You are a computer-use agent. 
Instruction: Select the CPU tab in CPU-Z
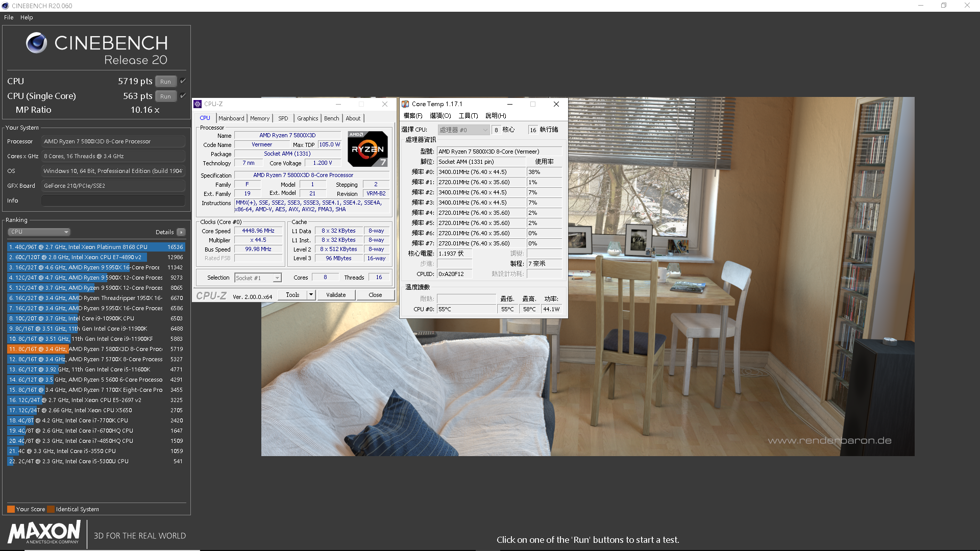pos(205,118)
